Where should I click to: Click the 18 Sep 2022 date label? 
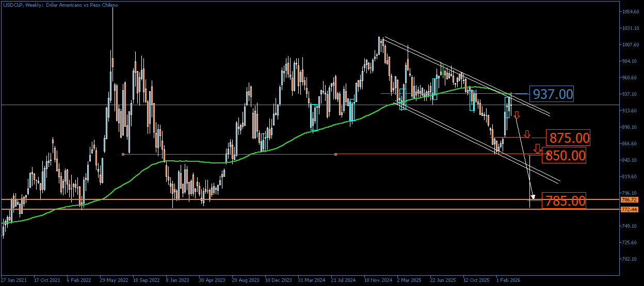(x=147, y=280)
